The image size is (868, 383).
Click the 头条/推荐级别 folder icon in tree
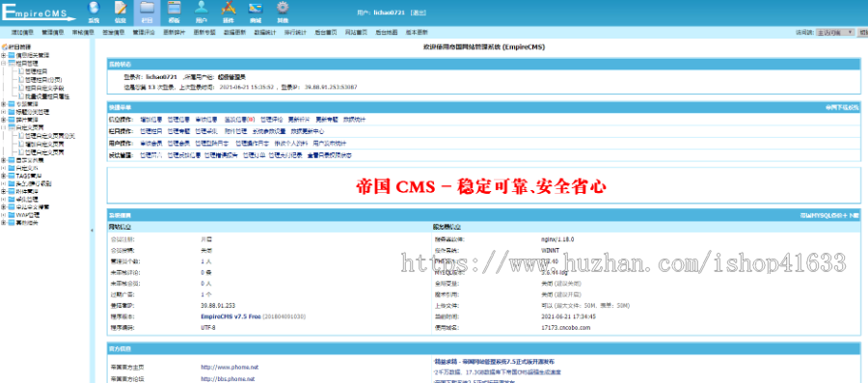pos(12,183)
